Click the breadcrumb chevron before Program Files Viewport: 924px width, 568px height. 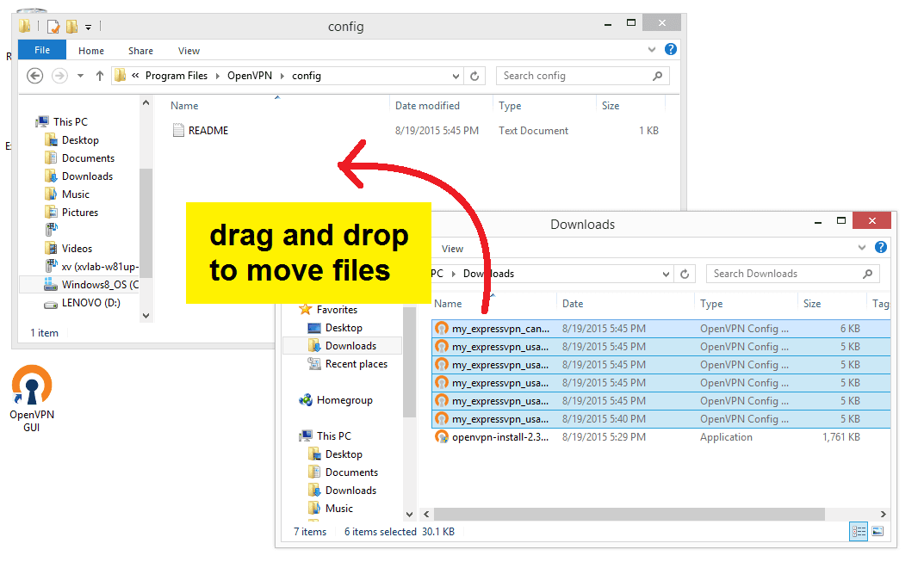point(135,76)
